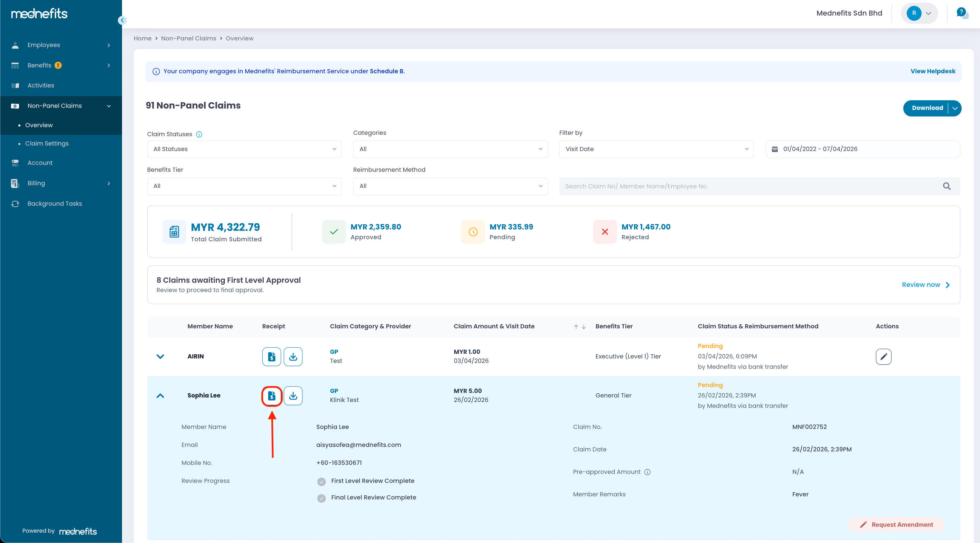This screenshot has width=980, height=543.
Task: Click the search magnifier icon
Action: click(x=946, y=186)
